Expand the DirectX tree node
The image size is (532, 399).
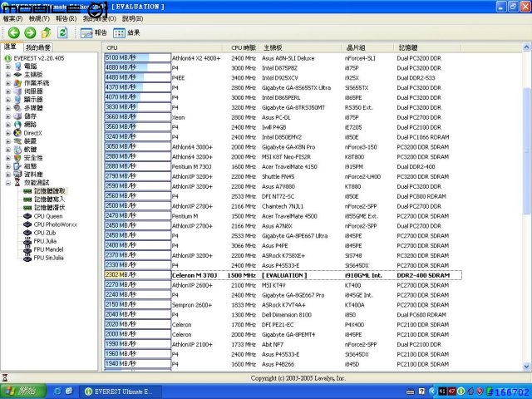[7, 133]
